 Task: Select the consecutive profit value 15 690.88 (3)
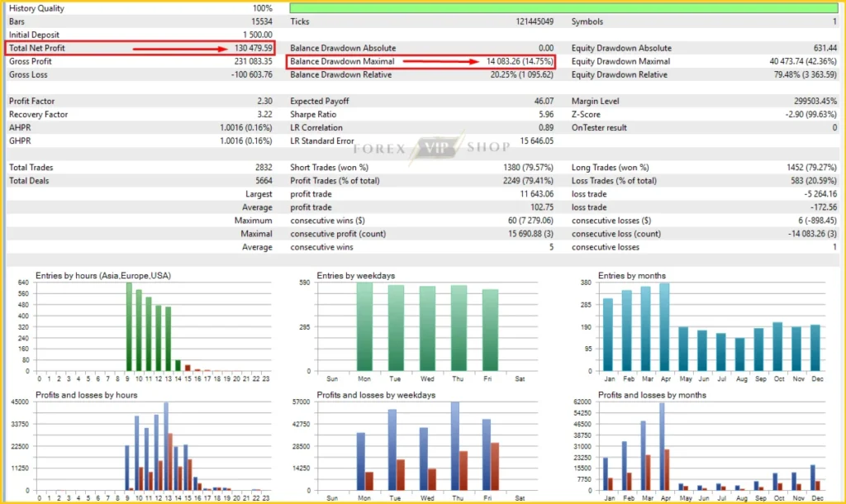[530, 234]
